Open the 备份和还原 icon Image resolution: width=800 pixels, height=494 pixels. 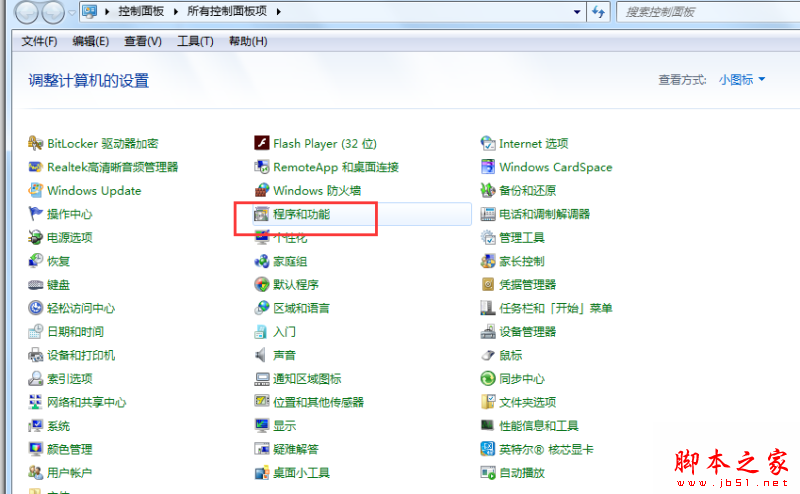tap(488, 190)
